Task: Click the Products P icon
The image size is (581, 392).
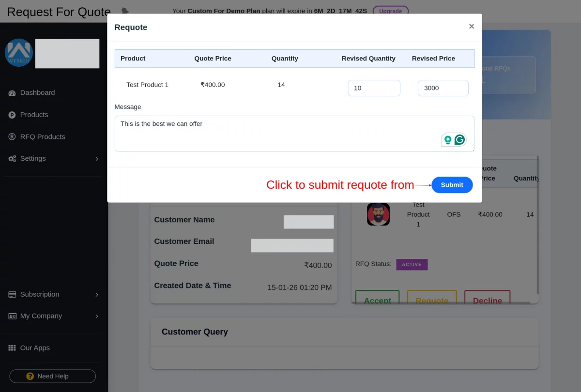Action: pos(12,115)
